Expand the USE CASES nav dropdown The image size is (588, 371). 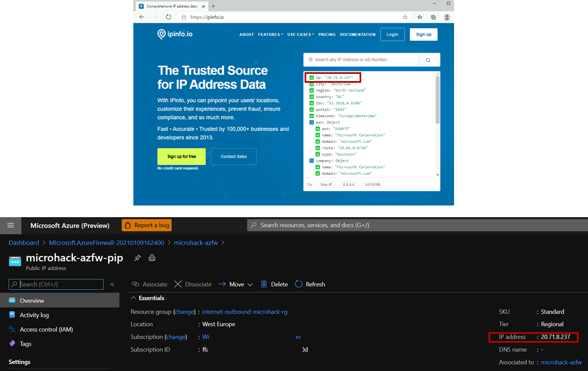coord(300,34)
